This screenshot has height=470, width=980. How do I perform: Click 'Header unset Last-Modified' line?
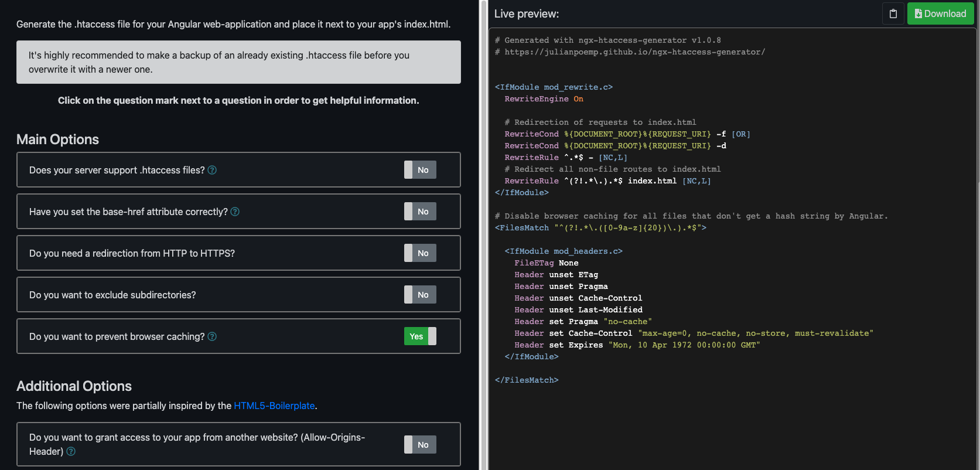[x=578, y=310]
